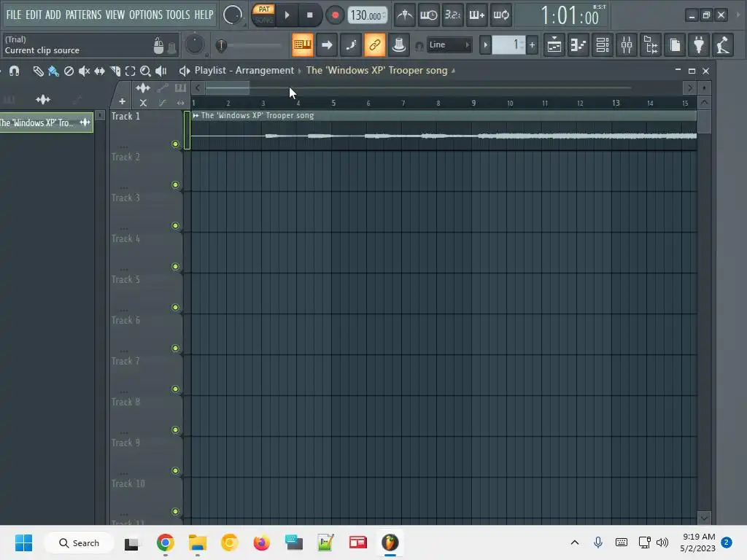This screenshot has height=560, width=747.
Task: Select the Mute tool
Action: click(x=85, y=71)
